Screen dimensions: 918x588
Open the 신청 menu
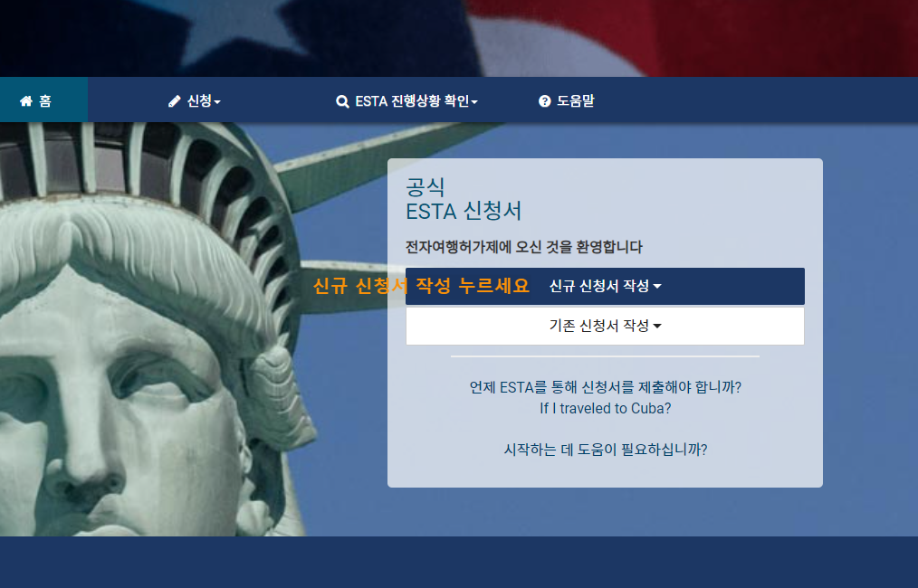click(195, 101)
